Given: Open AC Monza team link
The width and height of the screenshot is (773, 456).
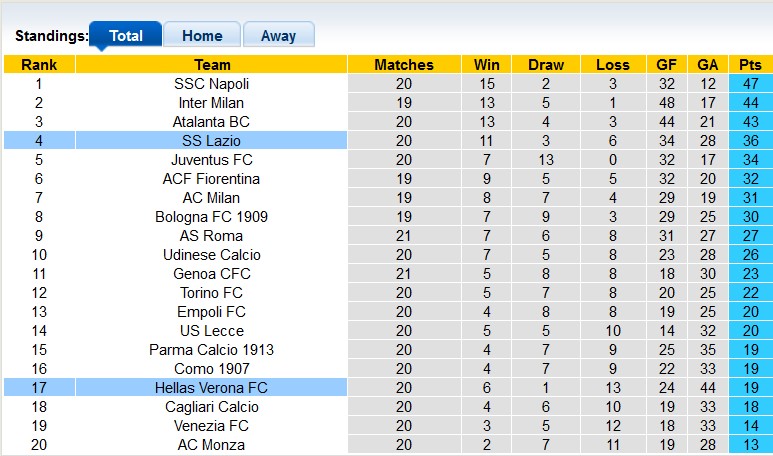Looking at the screenshot, I should 211,445.
